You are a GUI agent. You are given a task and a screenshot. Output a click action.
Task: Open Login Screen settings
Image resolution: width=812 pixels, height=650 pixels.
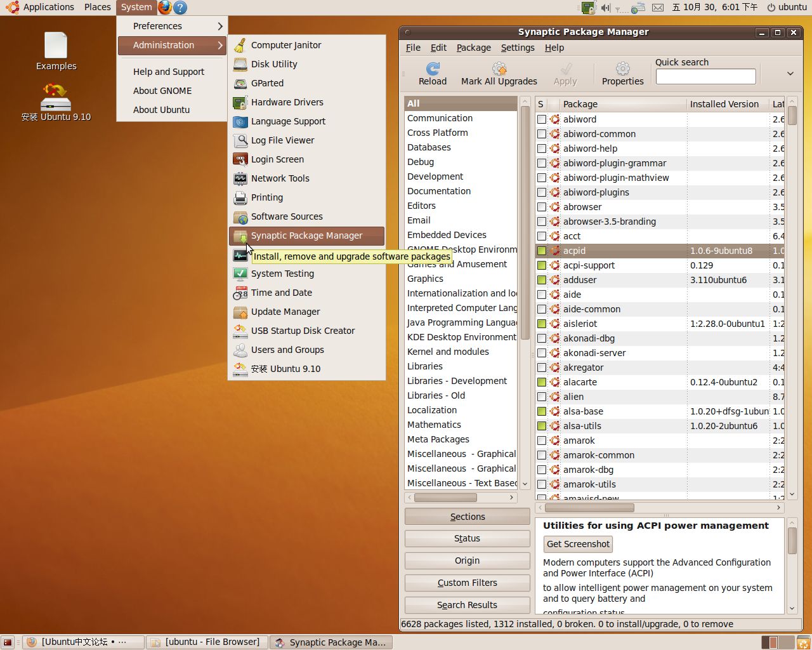click(306, 159)
